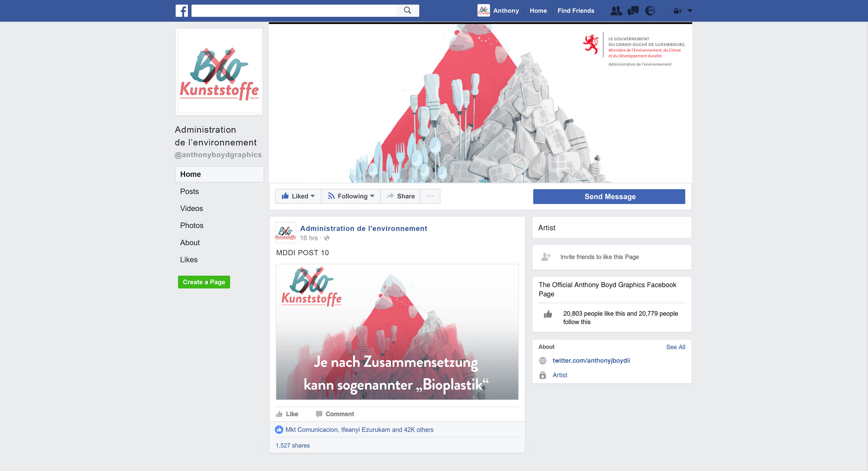Expand the Following dropdown
This screenshot has height=471, width=868.
click(x=351, y=196)
